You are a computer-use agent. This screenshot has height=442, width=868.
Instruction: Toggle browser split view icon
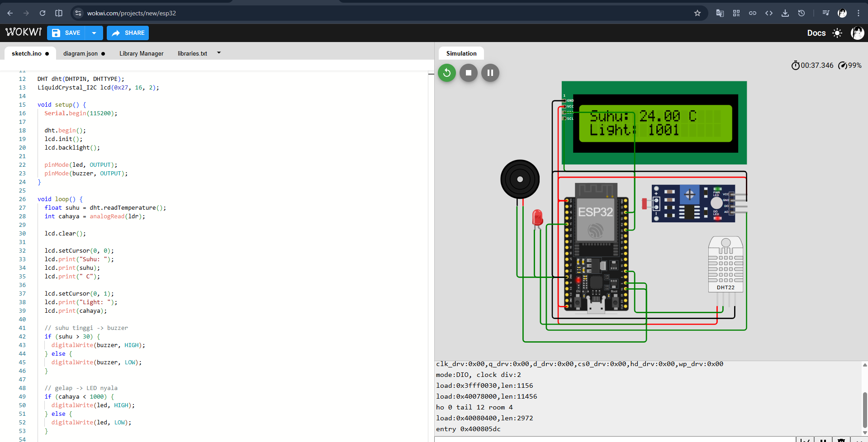(59, 13)
